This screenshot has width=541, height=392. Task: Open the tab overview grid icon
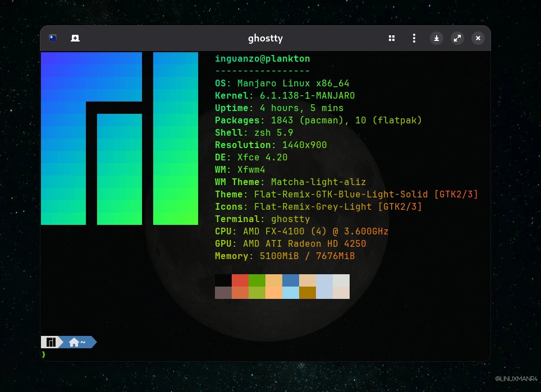coord(392,38)
